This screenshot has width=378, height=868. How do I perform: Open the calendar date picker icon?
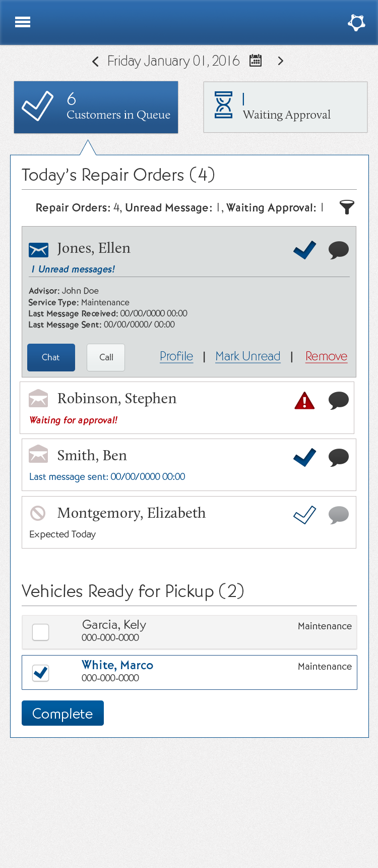click(x=256, y=61)
